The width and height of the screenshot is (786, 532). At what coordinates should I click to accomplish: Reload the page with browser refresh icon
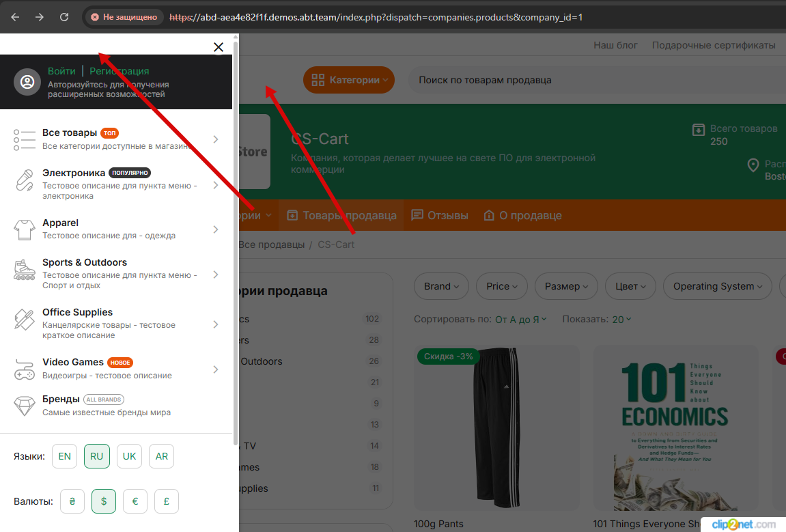point(64,17)
